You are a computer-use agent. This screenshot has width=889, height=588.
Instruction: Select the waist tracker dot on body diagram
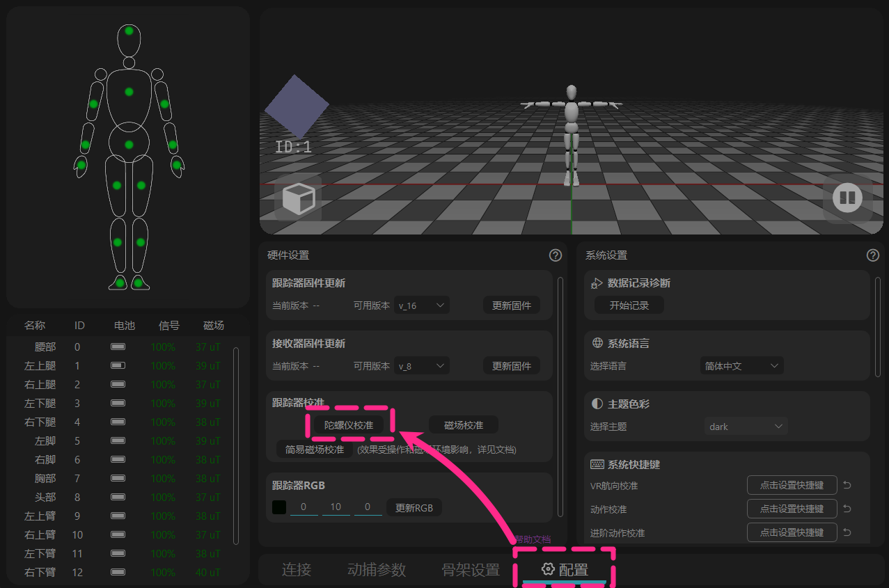pos(129,145)
